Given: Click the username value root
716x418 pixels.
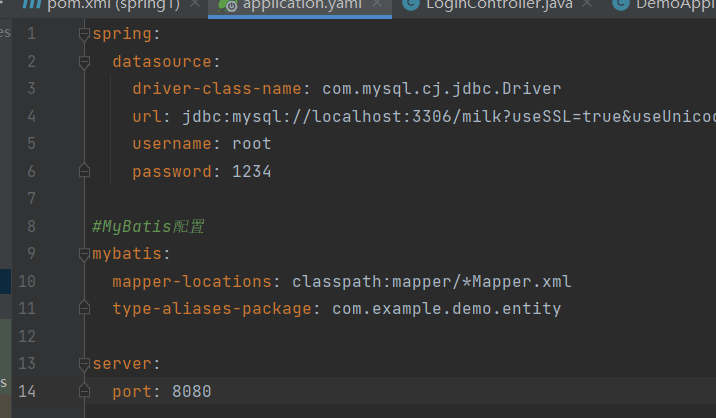Looking at the screenshot, I should coord(251,144).
